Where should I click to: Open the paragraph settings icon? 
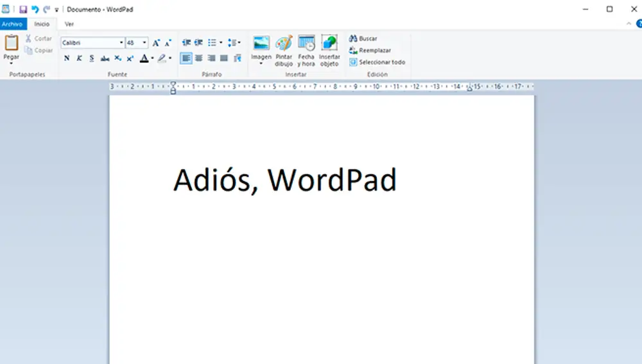238,58
